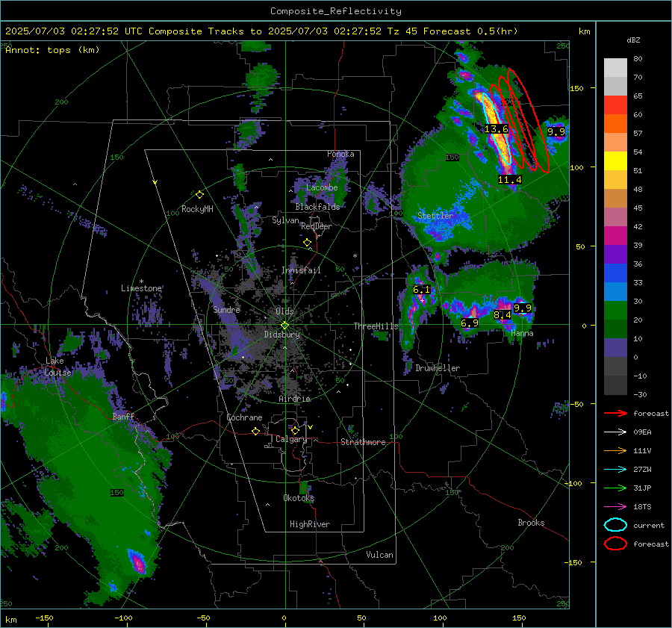Click the Innisfail city label
The height and width of the screenshot is (628, 672).
pyautogui.click(x=301, y=270)
